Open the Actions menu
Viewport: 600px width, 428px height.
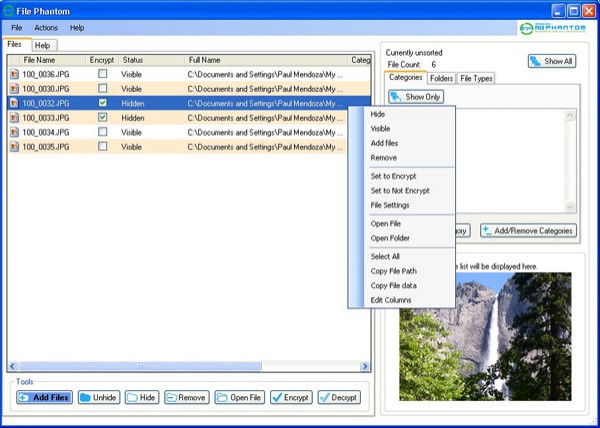click(x=46, y=27)
